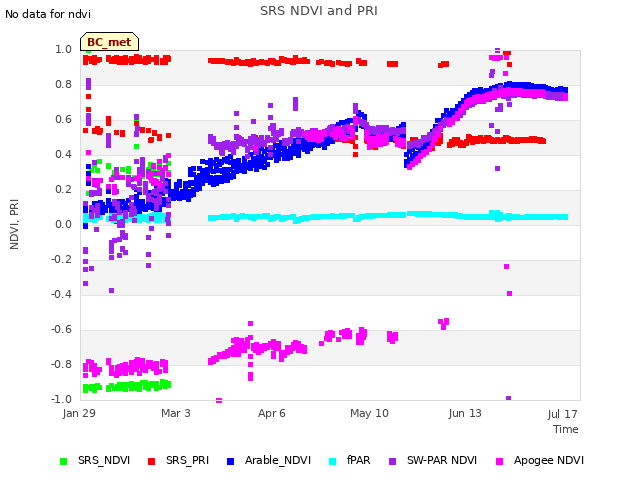The height and width of the screenshot is (480, 640).
Task: Click the Jul 17 x-axis tick label
Action: [562, 414]
